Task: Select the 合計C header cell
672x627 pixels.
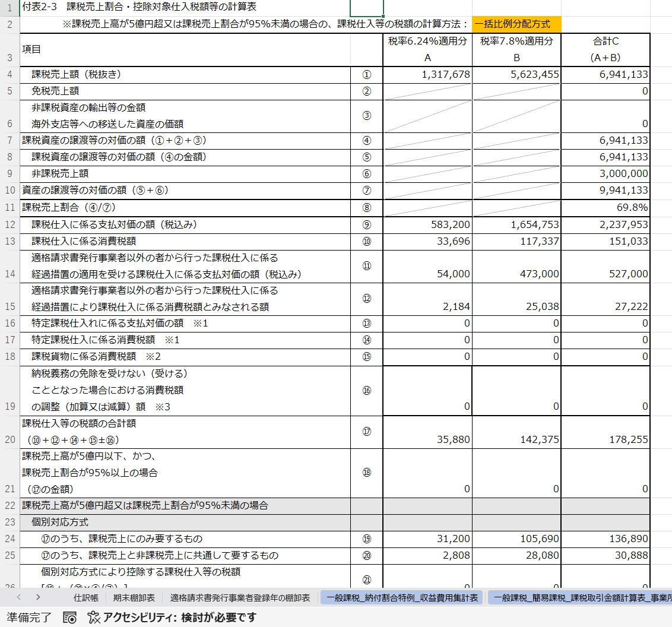Action: tap(606, 50)
